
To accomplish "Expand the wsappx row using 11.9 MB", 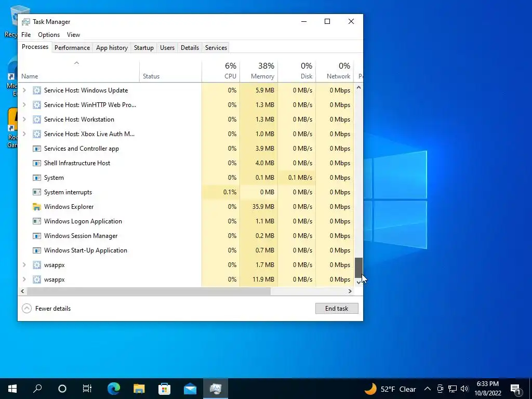I will 24,280.
